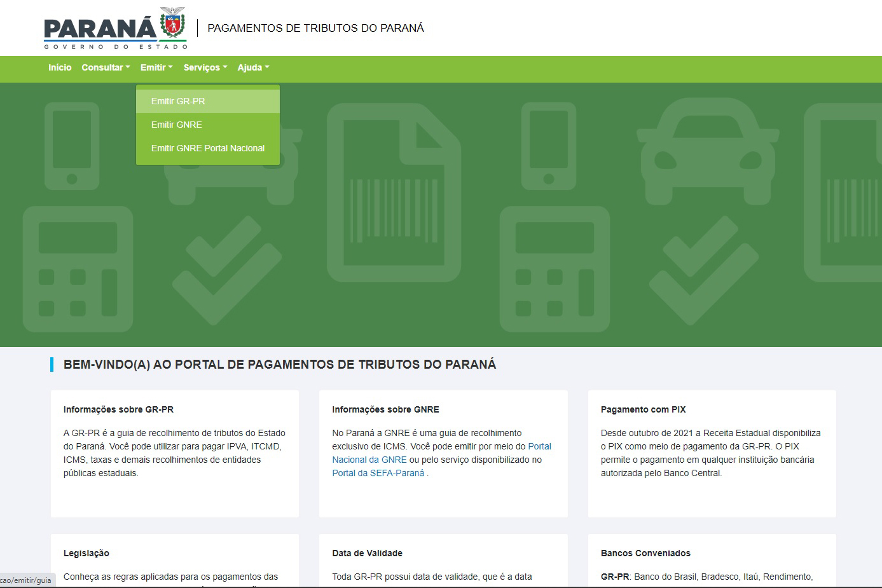Expand the Consultar dropdown menu
882x588 pixels.
[x=106, y=67]
